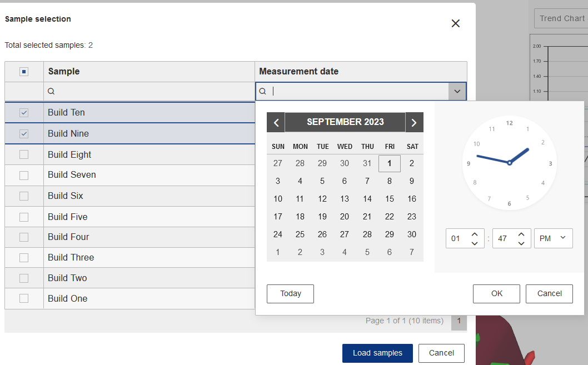Open the Trend Chart tab

point(561,18)
